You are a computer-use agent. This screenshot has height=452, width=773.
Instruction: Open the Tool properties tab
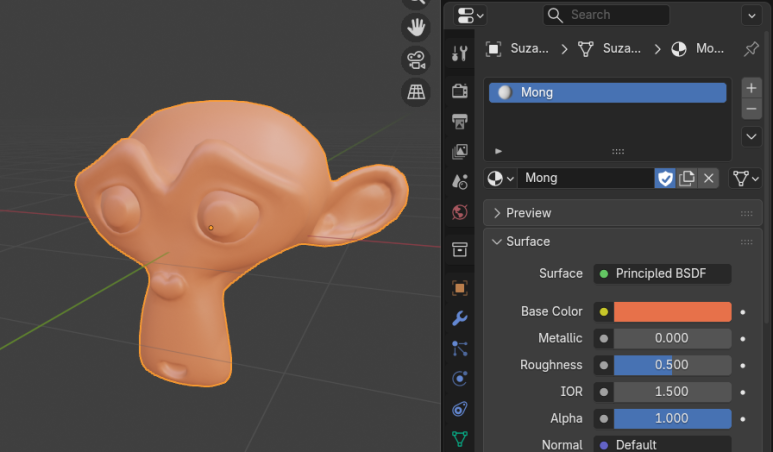click(x=459, y=53)
